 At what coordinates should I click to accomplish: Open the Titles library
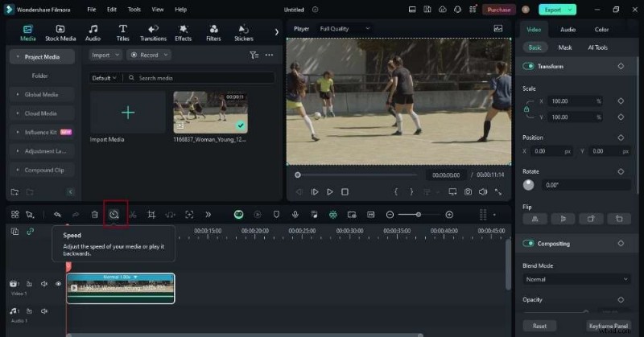point(122,33)
